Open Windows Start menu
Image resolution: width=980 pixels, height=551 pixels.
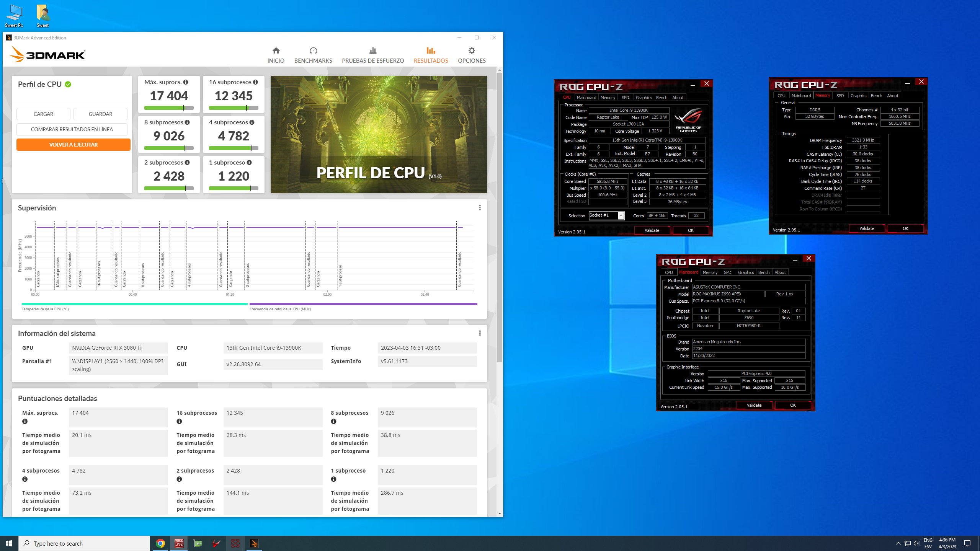[x=9, y=543]
